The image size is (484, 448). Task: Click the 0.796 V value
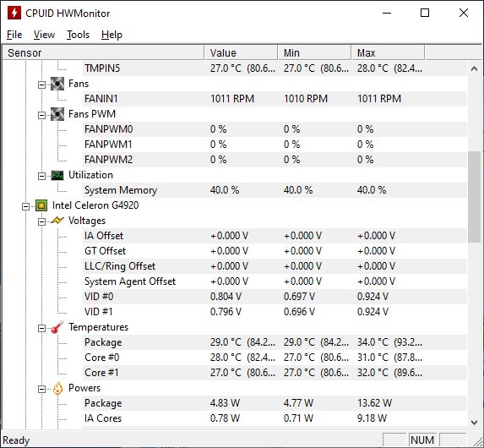(226, 312)
